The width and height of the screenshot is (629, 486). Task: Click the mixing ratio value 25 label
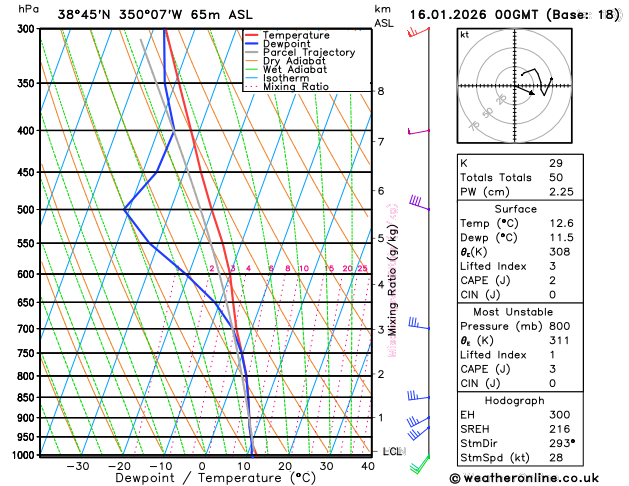tap(362, 269)
